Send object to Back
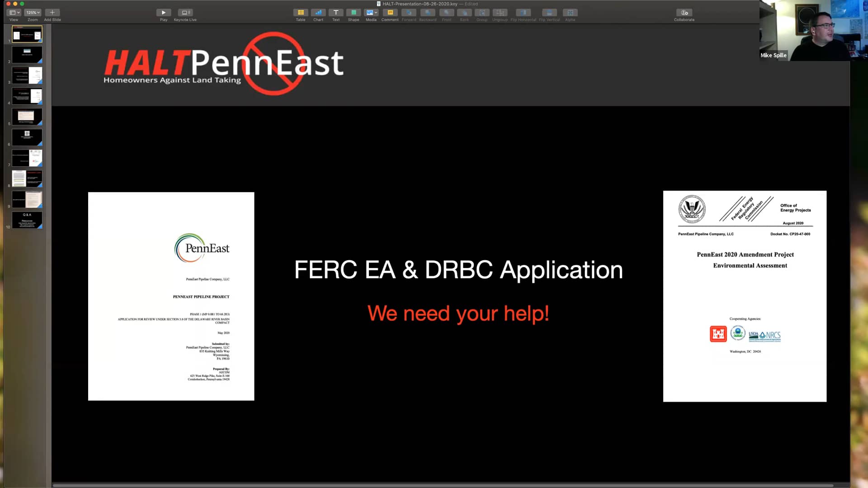 coord(464,13)
